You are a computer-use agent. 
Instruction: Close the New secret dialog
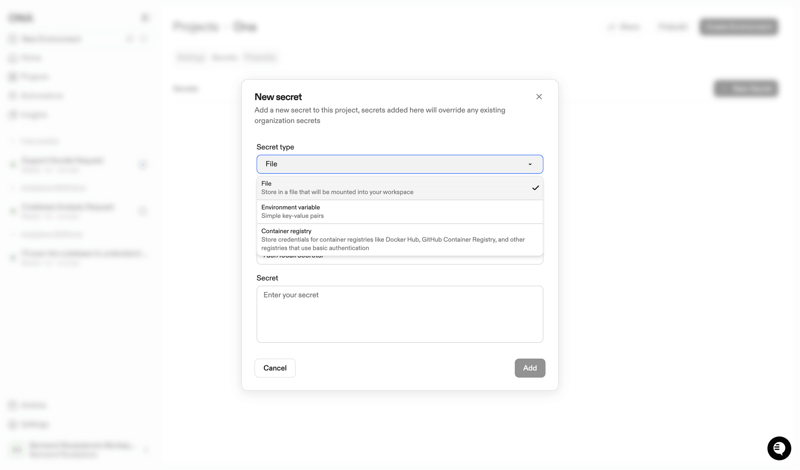point(539,97)
